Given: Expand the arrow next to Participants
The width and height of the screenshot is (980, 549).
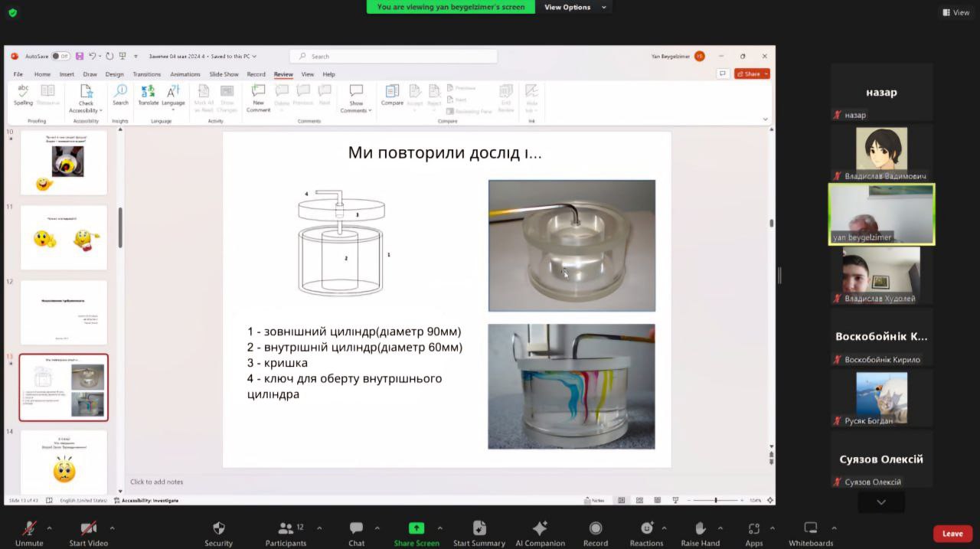Looking at the screenshot, I should pos(319,528).
